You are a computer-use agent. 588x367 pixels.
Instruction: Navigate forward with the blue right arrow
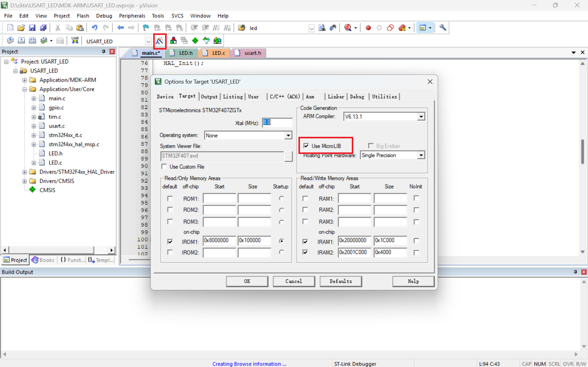131,28
